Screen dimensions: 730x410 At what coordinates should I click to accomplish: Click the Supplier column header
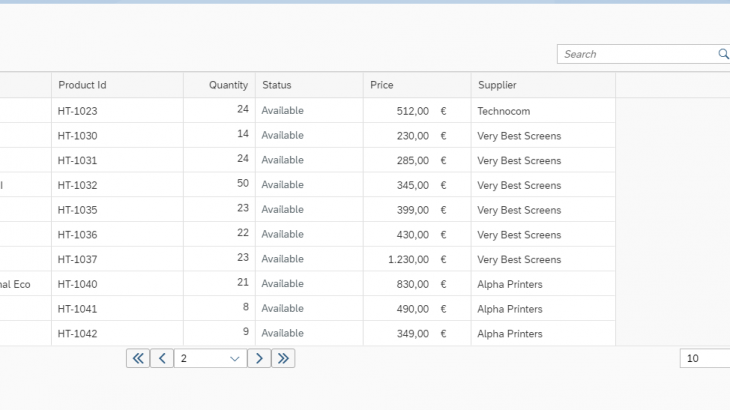497,85
